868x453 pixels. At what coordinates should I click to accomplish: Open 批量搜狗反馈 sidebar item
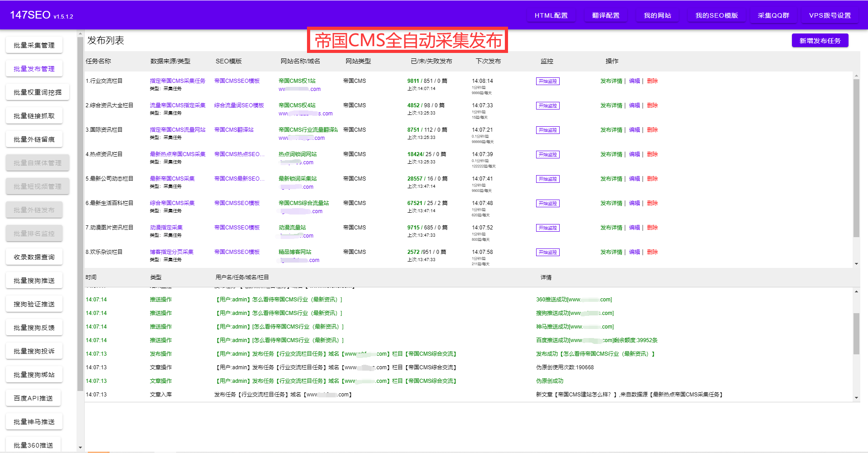pyautogui.click(x=34, y=328)
